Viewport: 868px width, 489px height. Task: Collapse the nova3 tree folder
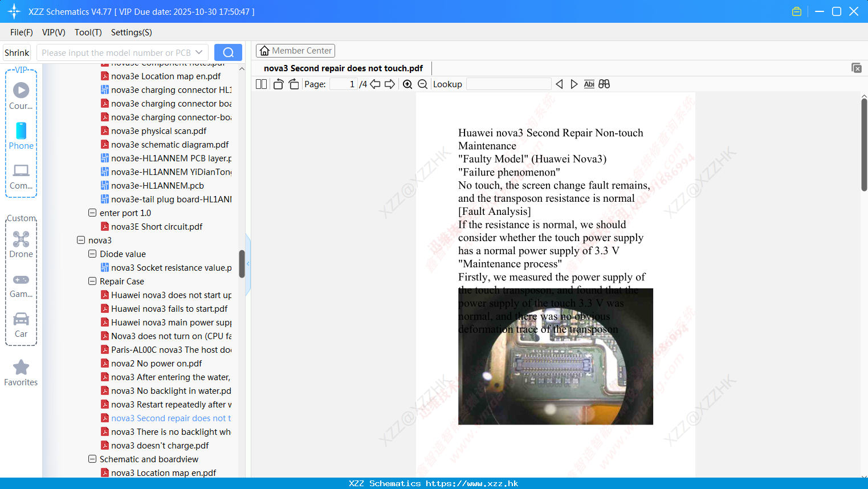pos(81,241)
